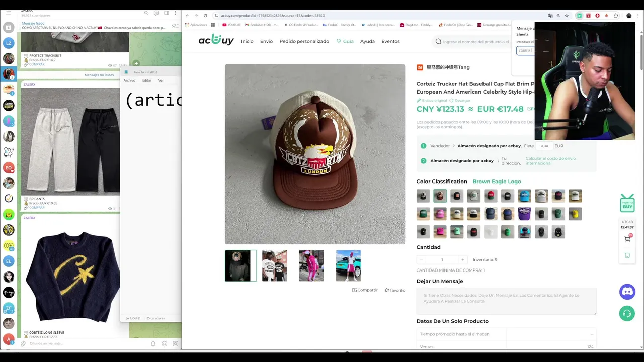Screen dimensions: 644x362
Task: Toggle Telegram channel notifications bell
Action: [153, 344]
